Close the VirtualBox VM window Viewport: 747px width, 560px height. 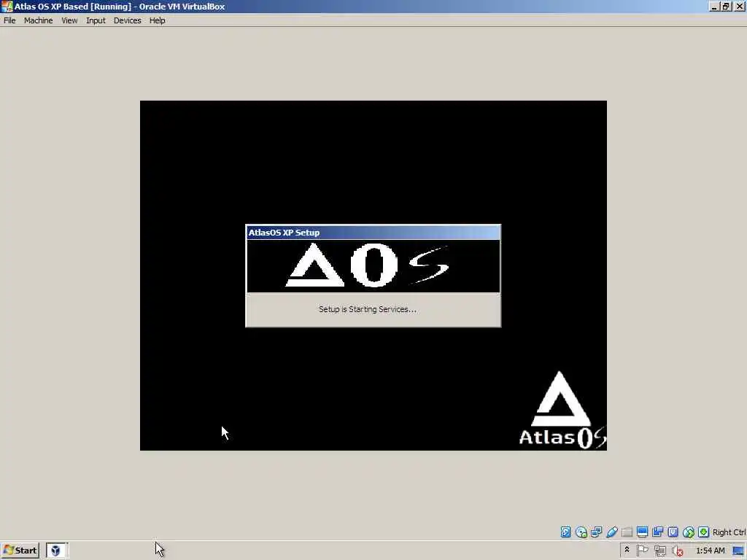pyautogui.click(x=740, y=7)
